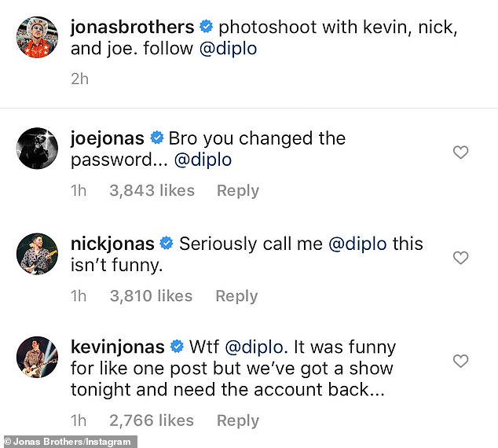Click the joejonas username
498x448 pixels.
(x=108, y=138)
